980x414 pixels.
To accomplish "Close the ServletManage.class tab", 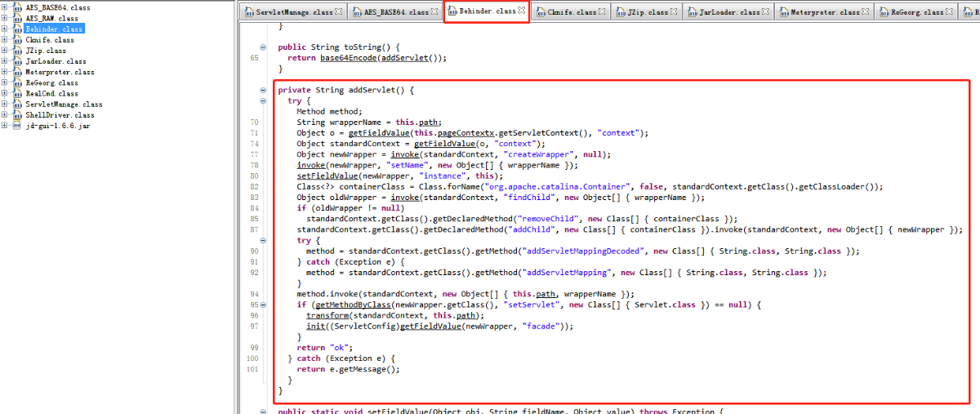I will pyautogui.click(x=339, y=11).
